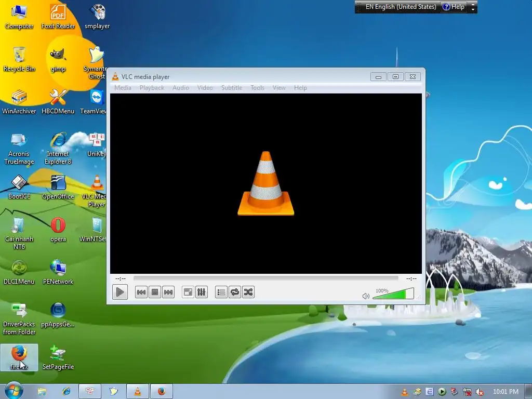Image resolution: width=532 pixels, height=399 pixels.
Task: Select the ppAppsGe... desktop icon
Action: pos(58,315)
